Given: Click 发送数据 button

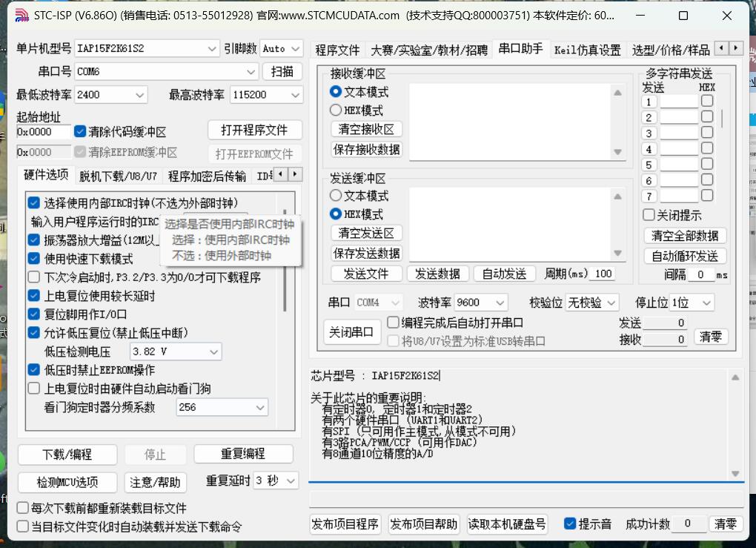Looking at the screenshot, I should pyautogui.click(x=437, y=274).
